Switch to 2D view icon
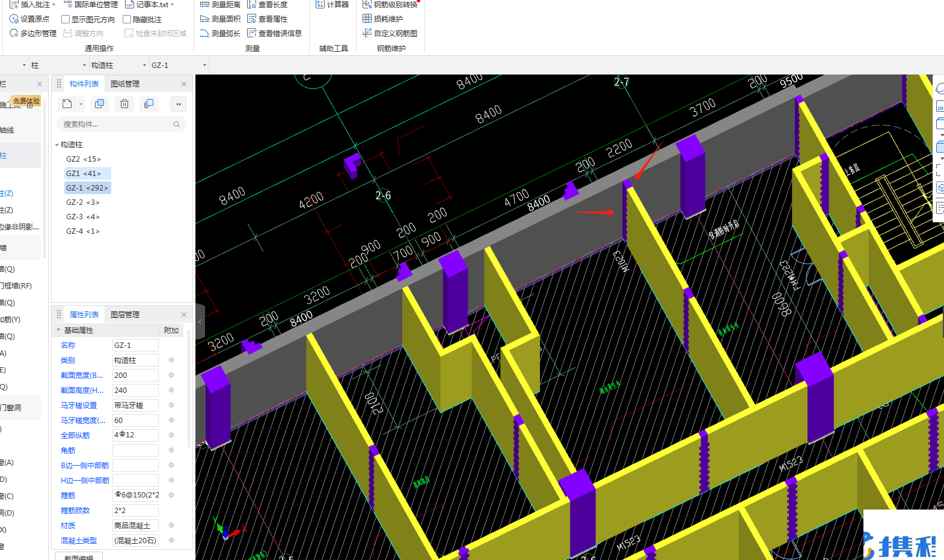This screenshot has width=944, height=560. coord(940,107)
